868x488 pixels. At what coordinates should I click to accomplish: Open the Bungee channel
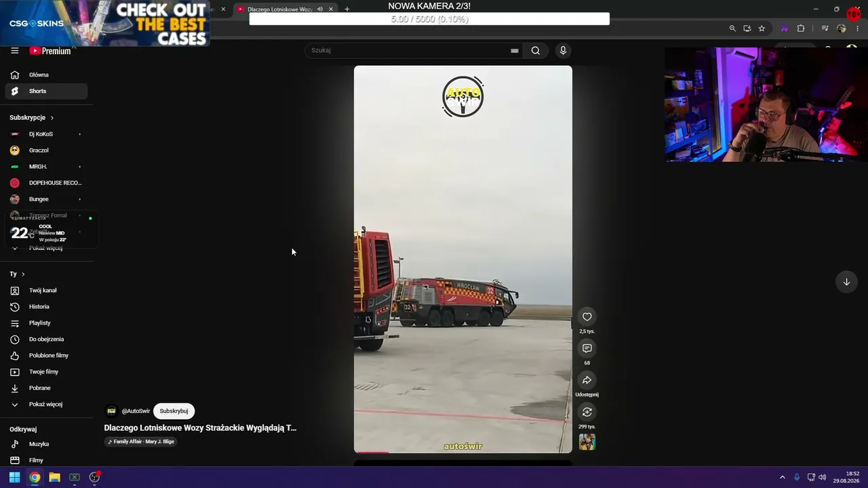pos(46,199)
